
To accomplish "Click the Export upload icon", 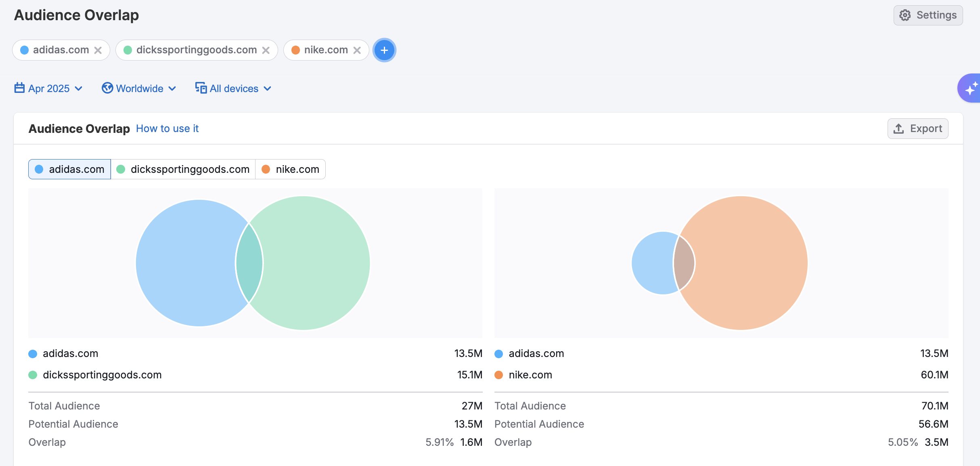I will click(898, 129).
